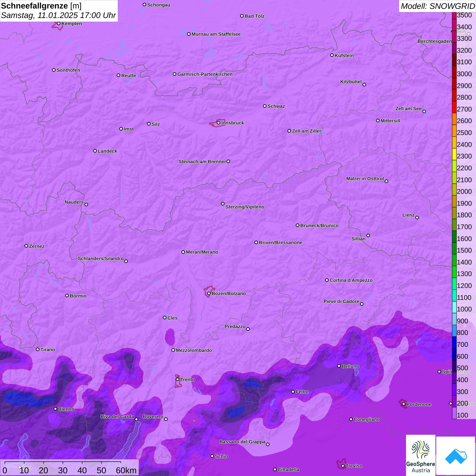Click the Lienz location dot
This screenshot has height=476, width=476.
click(x=417, y=218)
